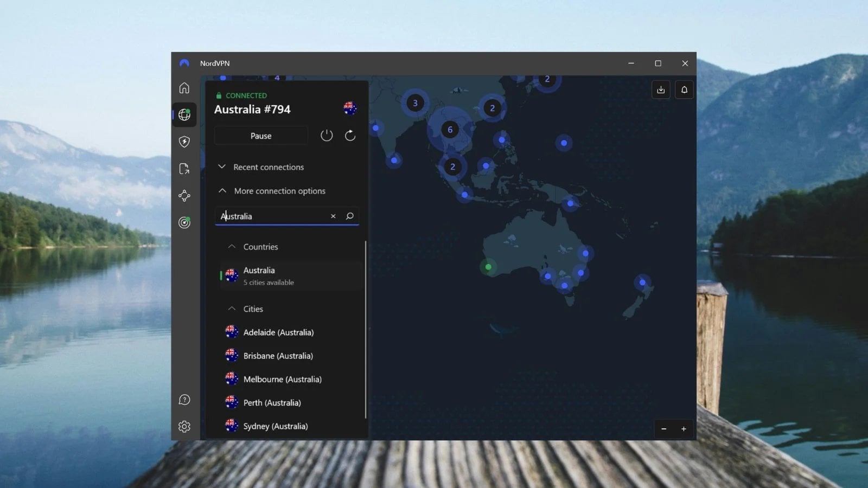Open the Dedicated IP target icon

(184, 223)
